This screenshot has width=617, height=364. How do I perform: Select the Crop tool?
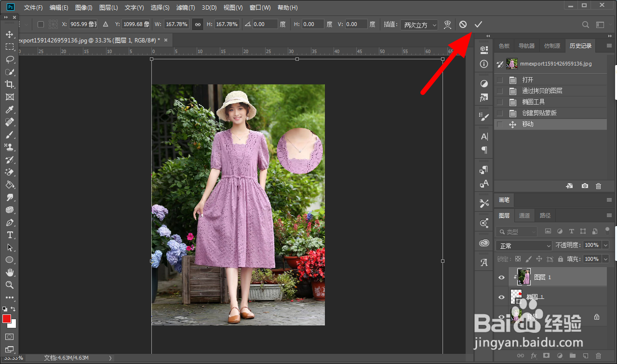(9, 84)
